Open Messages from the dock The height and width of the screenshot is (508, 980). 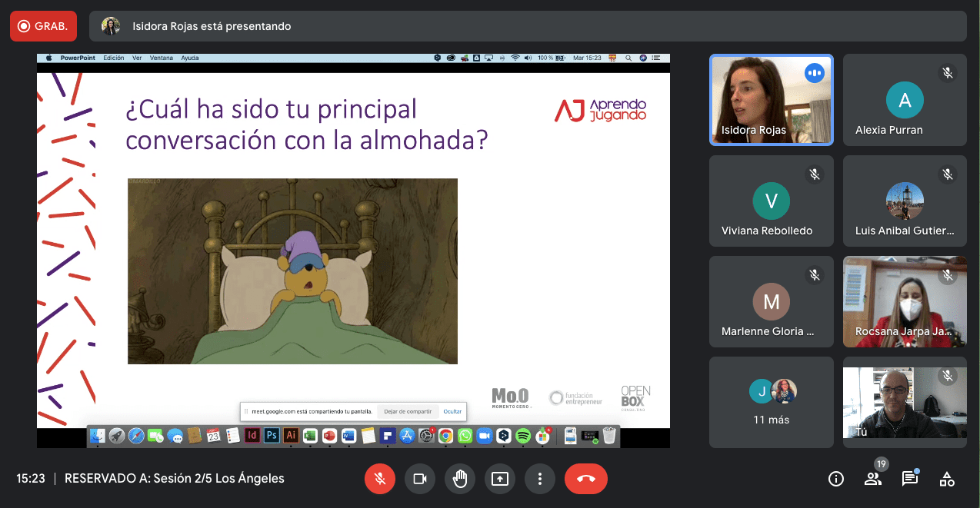tap(175, 436)
